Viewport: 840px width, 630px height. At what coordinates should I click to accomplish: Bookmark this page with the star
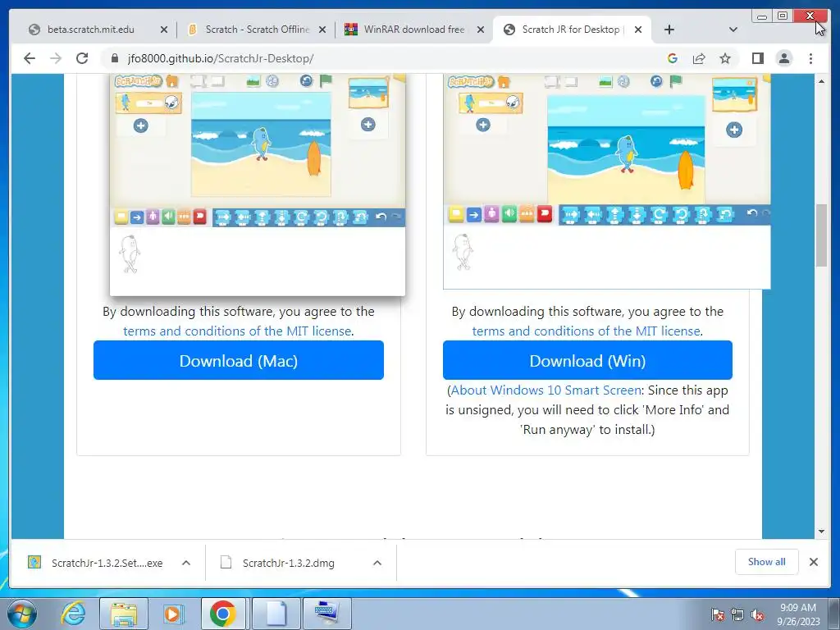tap(725, 58)
